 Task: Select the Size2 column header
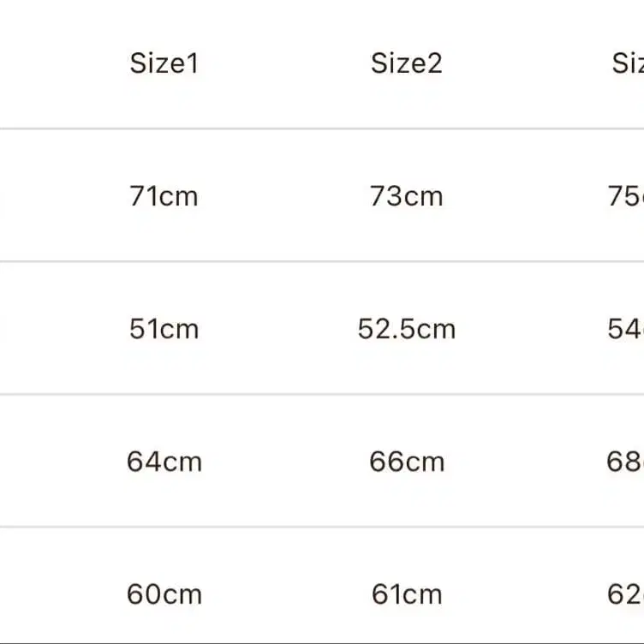(x=406, y=63)
